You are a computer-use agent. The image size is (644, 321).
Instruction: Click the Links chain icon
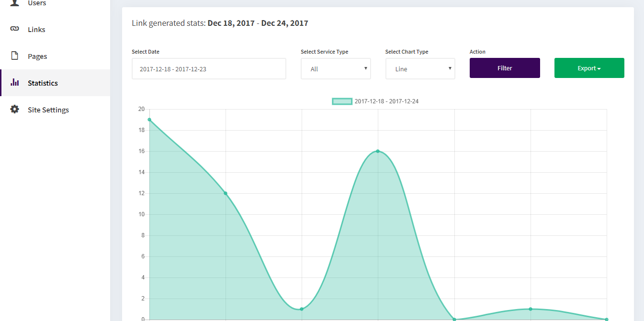[x=15, y=29]
